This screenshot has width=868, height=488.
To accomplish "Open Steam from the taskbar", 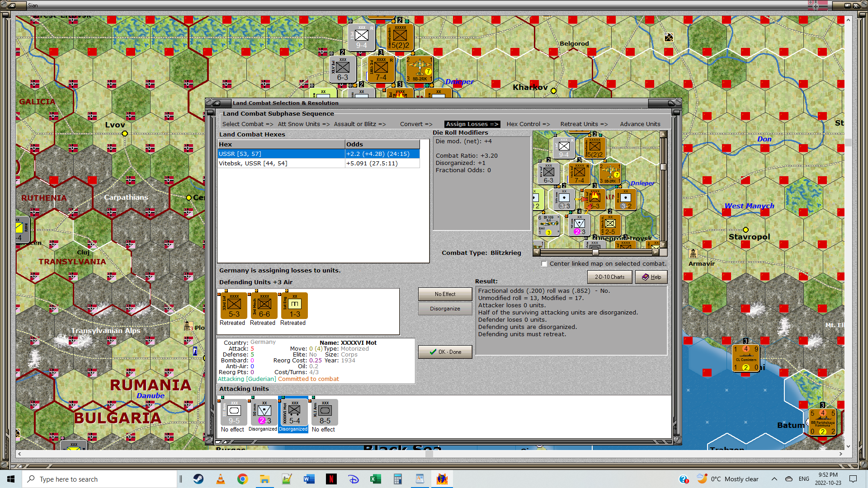I will coord(198,479).
